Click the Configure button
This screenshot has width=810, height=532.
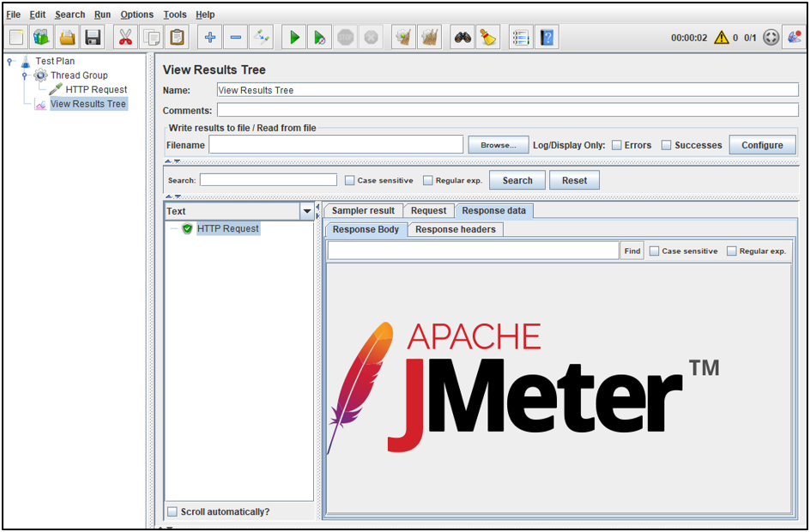763,145
